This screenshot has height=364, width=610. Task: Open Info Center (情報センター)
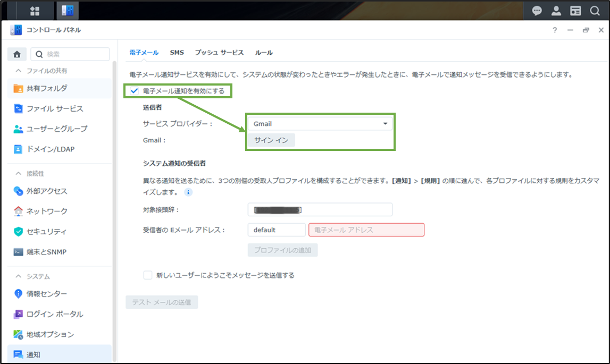[59, 294]
